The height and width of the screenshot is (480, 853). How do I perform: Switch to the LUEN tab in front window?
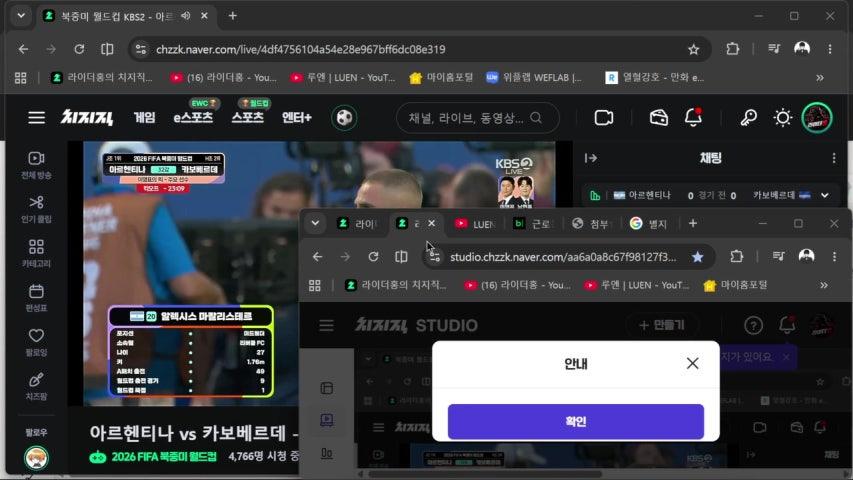tap(474, 224)
